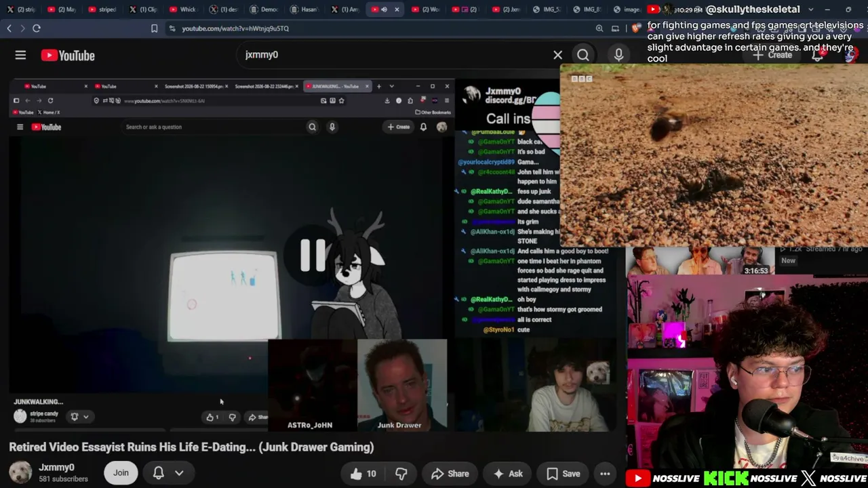Join the Jxmmy0 channel membership

tap(121, 473)
